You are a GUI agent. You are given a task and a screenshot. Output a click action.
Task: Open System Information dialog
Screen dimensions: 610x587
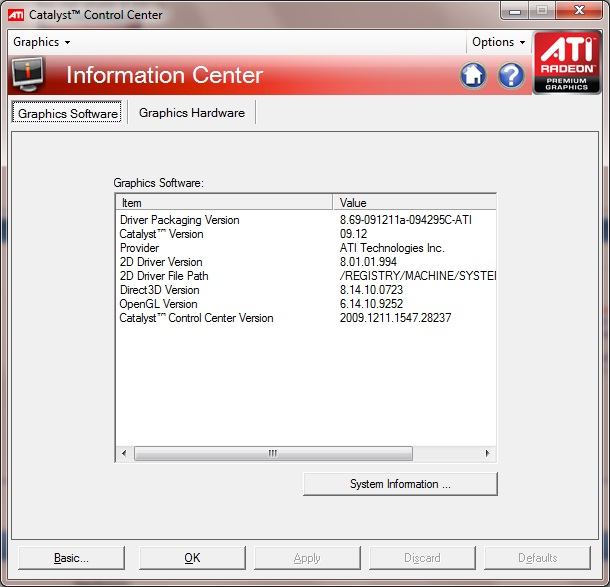coord(400,484)
